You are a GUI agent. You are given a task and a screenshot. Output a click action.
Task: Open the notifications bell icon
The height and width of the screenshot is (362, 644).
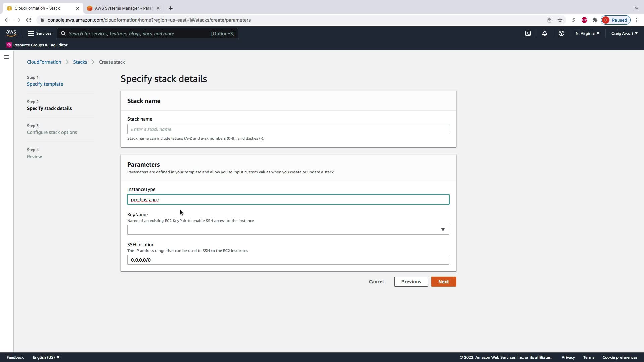click(545, 33)
